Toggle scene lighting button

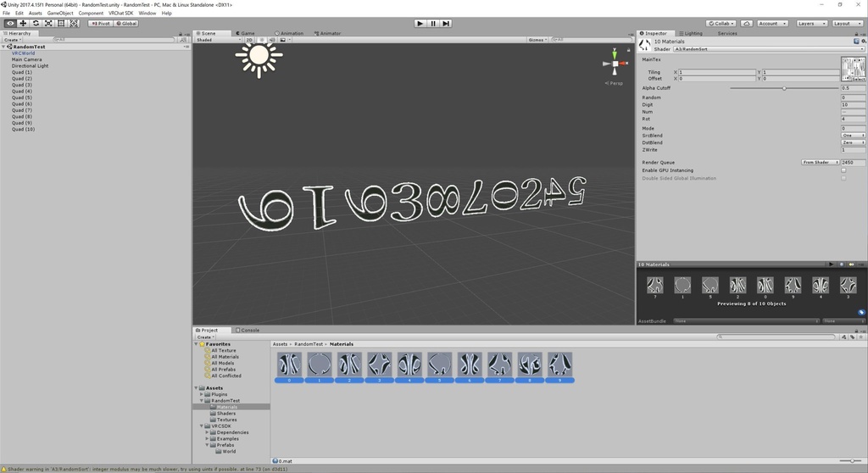[262, 40]
